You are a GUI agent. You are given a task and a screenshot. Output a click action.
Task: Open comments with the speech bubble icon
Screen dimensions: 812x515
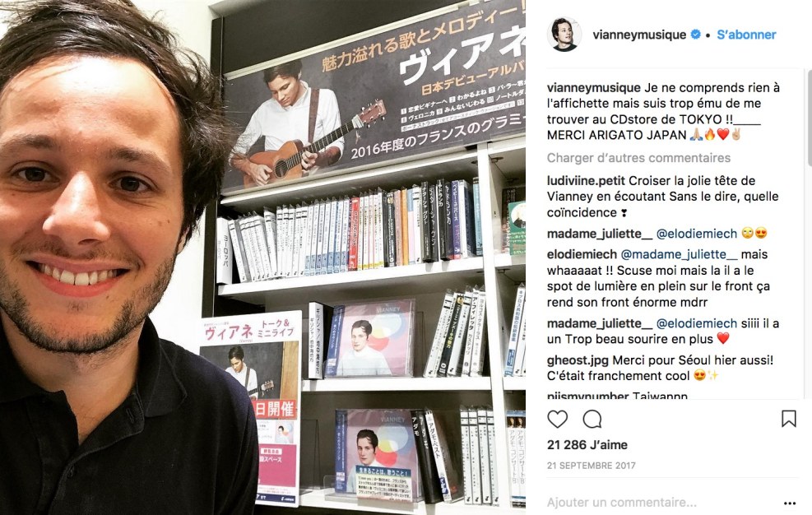[592, 419]
